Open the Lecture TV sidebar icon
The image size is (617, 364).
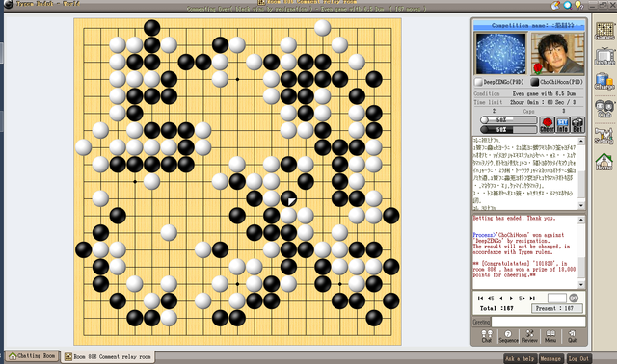tap(604, 56)
